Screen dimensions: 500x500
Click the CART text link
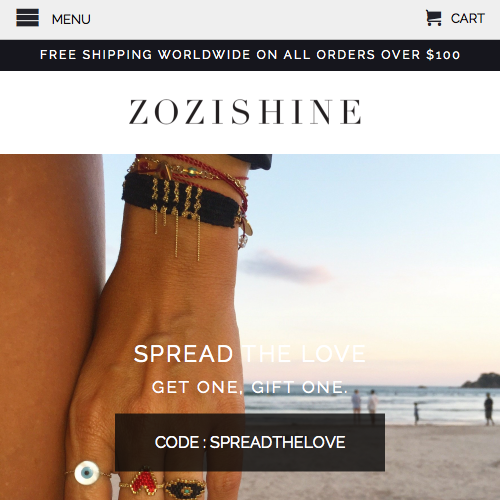(468, 18)
